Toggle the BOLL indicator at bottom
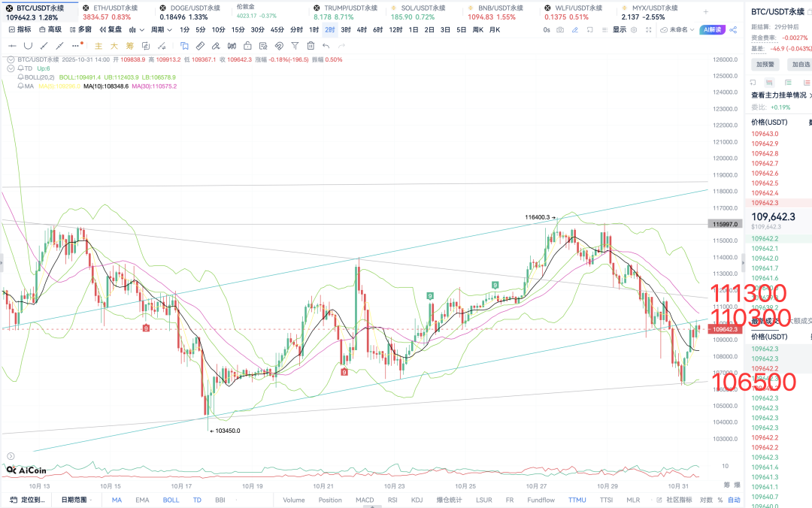Viewport: 812px width, 508px height. [171, 500]
